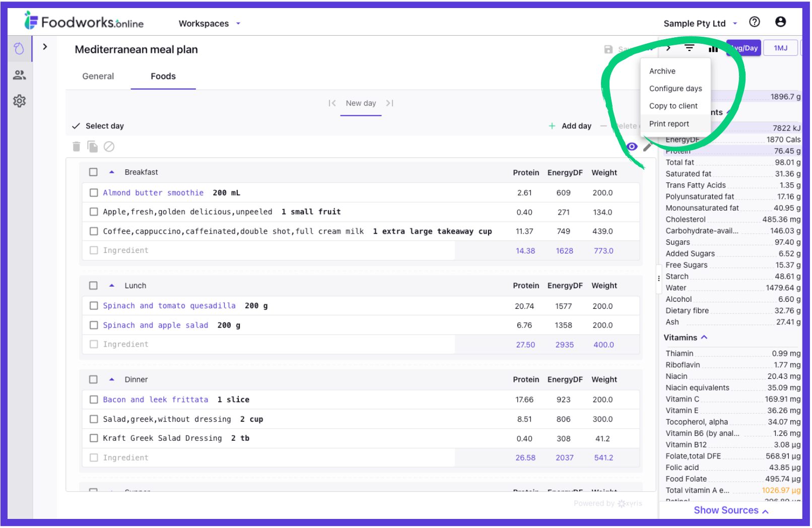Open the nutrient filter icon
The image size is (812, 528).
point(689,48)
